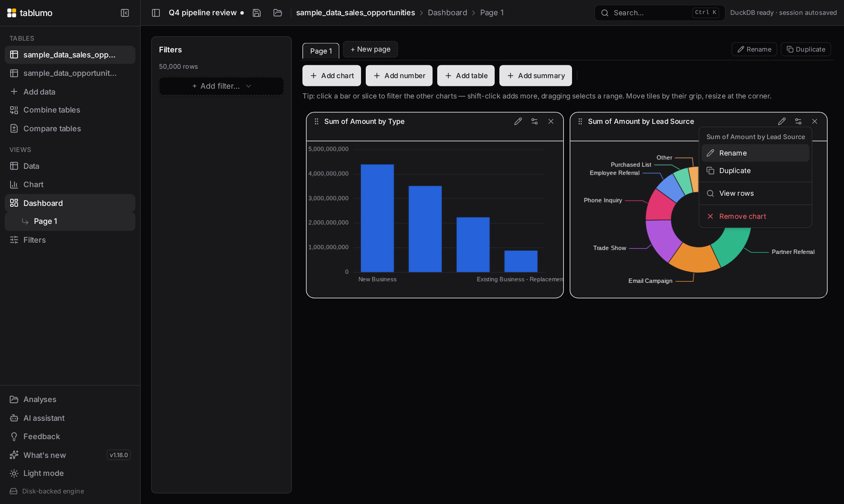
Task: Select the sample_data_sales_opp... table
Action: point(70,55)
